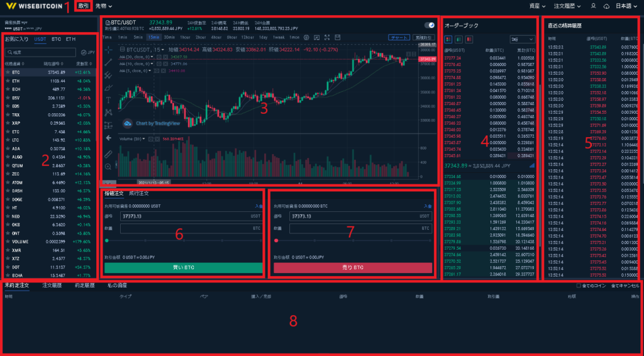Toggle visibility of MA (20, close, 0) indicator
The image size is (644, 356).
coord(158,57)
